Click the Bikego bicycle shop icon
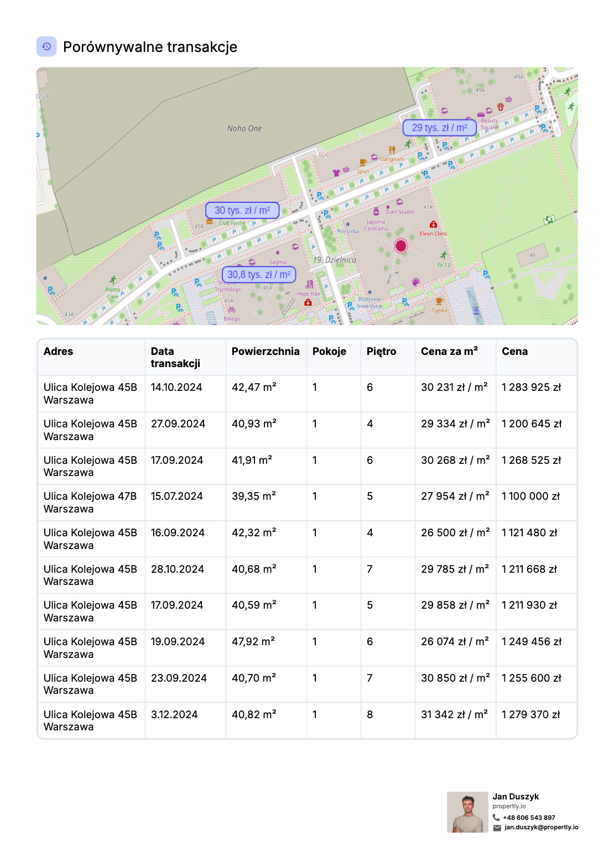 point(232,310)
